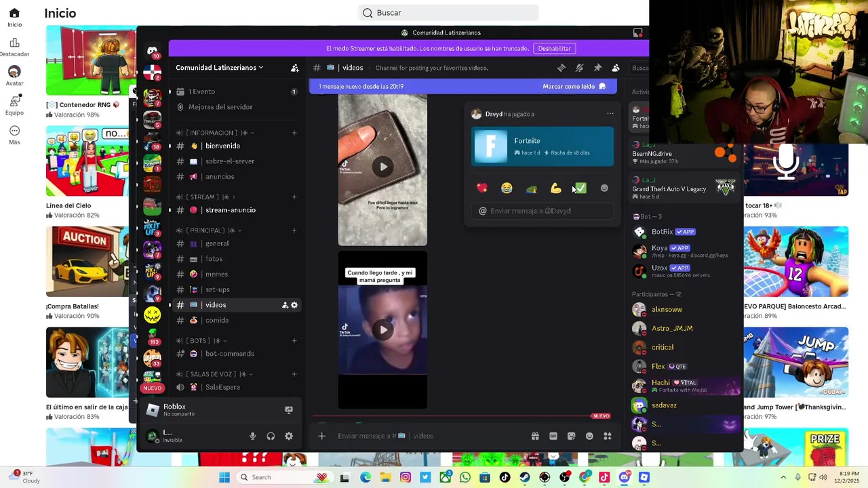The image size is (868, 488).
Task: Expand the STREAM category
Action: (x=206, y=197)
